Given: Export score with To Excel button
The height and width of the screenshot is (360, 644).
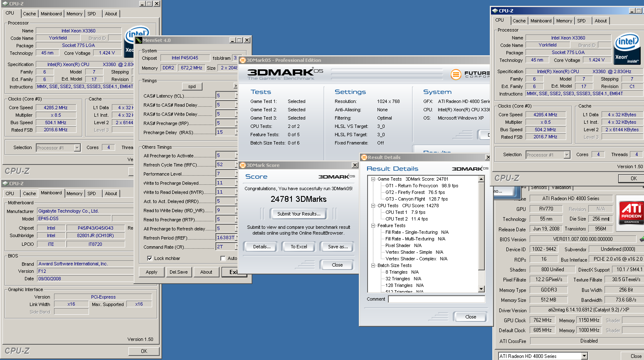Looking at the screenshot, I should (x=299, y=247).
